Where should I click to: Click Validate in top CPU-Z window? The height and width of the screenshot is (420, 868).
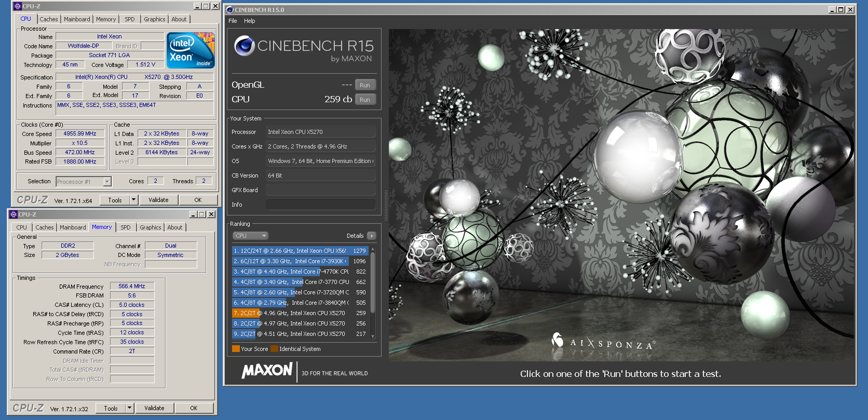158,200
